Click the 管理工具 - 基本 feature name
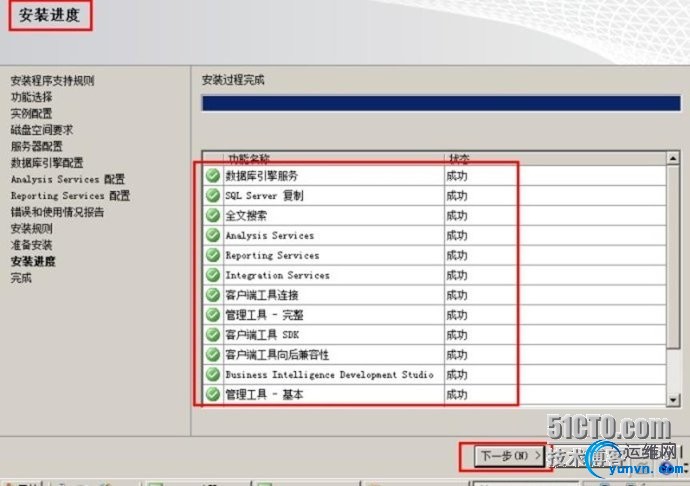Image resolution: width=690 pixels, height=486 pixels. (264, 394)
